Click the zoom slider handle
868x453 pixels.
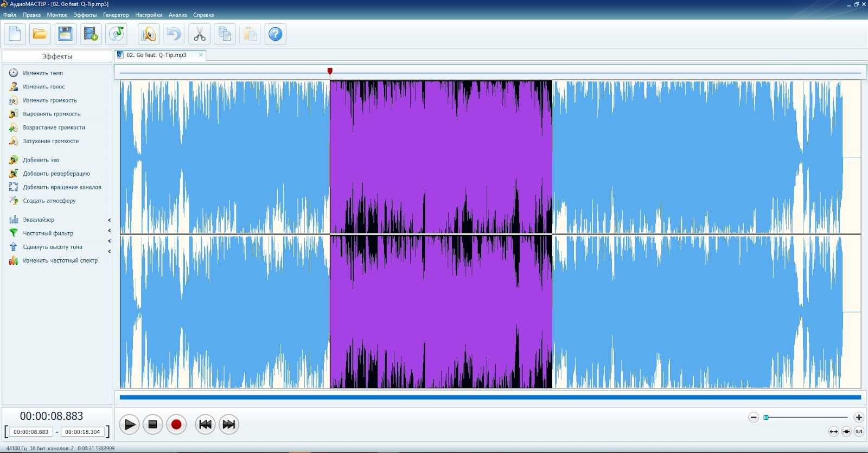tap(766, 417)
